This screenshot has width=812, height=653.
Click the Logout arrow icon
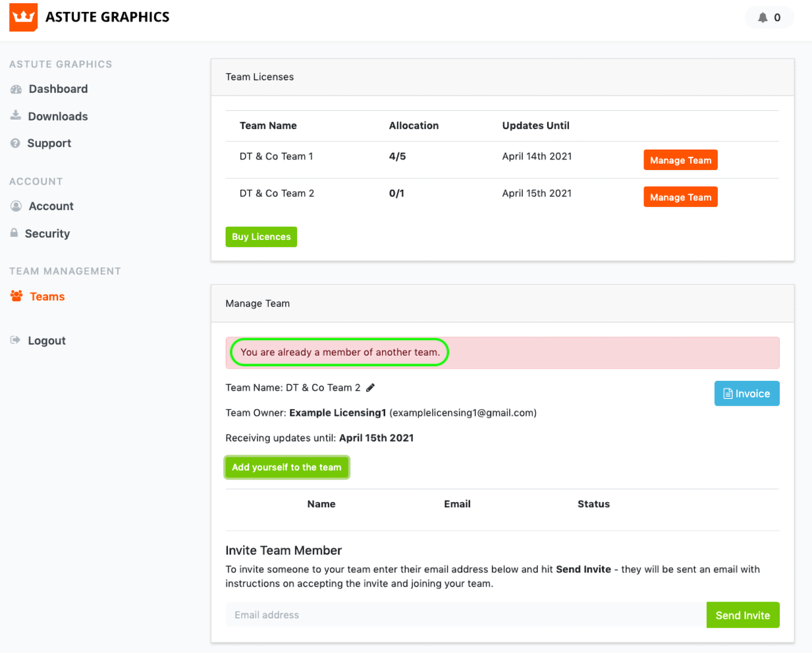pos(15,341)
